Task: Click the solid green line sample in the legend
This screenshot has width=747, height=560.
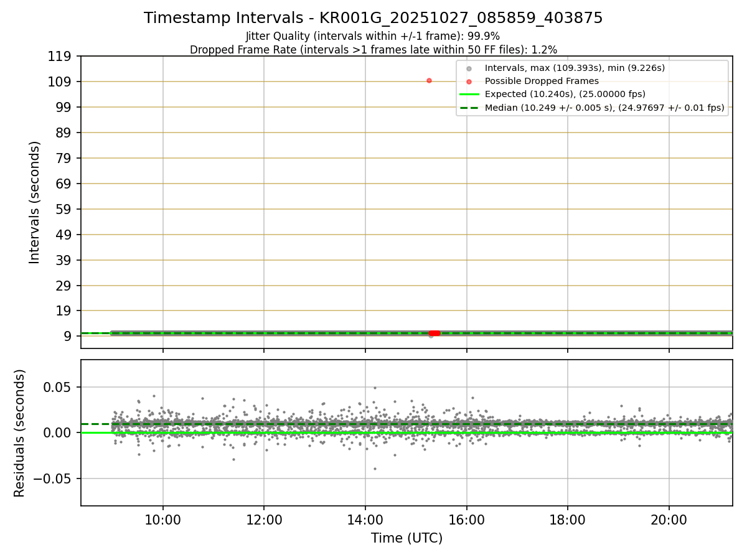Action: [x=469, y=95]
